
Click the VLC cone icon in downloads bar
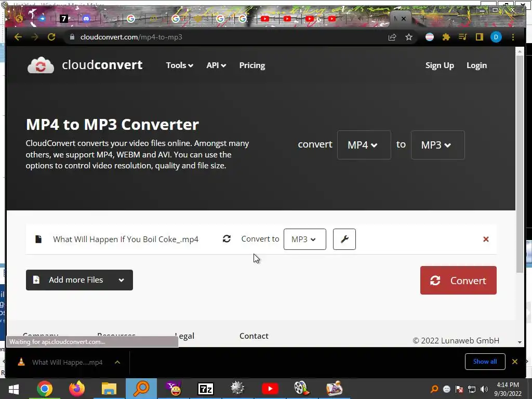pos(21,362)
